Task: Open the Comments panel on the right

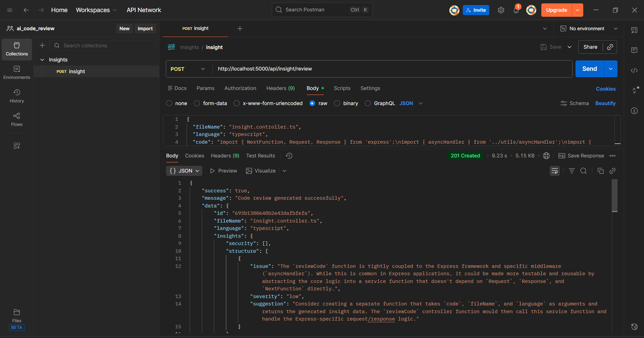Action: (634, 50)
